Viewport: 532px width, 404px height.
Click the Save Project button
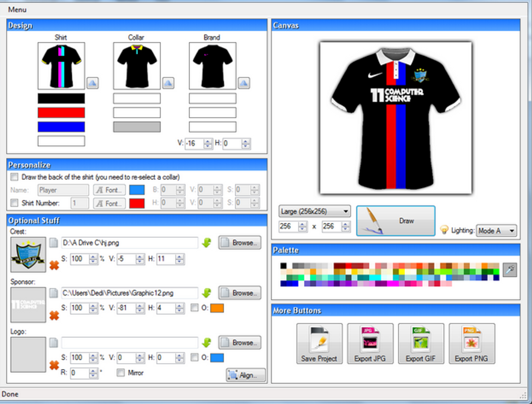pos(320,343)
